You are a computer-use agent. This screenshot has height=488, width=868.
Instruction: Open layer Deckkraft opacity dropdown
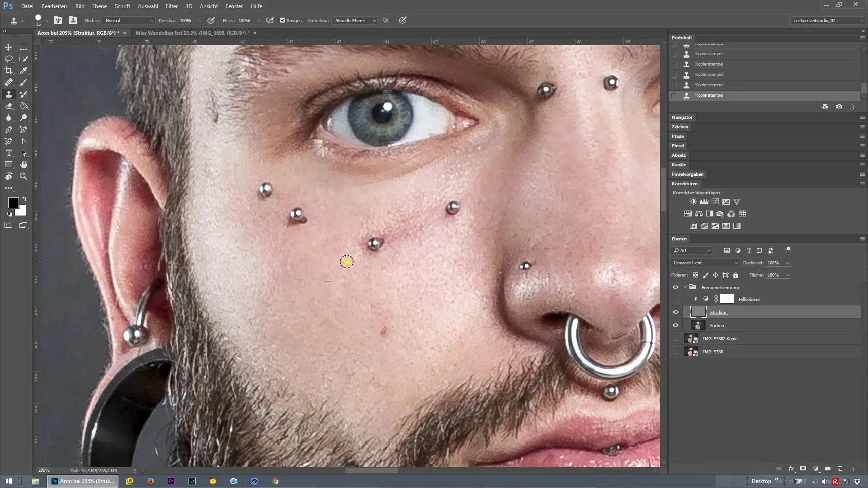pyautogui.click(x=788, y=263)
